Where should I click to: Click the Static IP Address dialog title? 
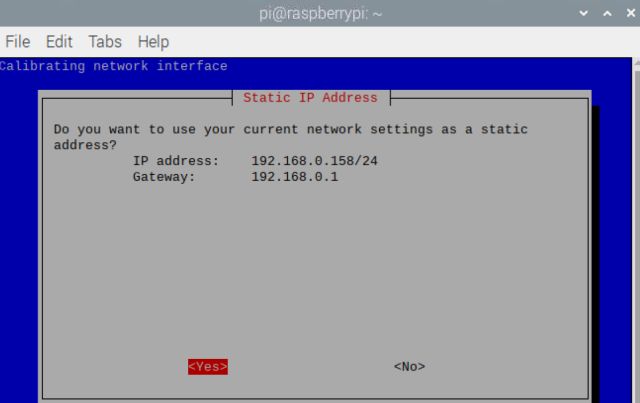pos(310,98)
